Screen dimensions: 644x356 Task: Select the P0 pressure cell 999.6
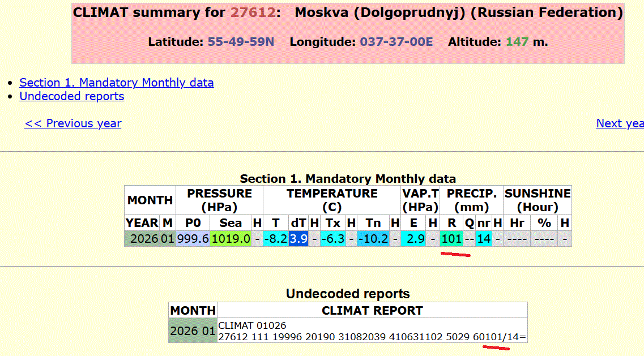(193, 239)
